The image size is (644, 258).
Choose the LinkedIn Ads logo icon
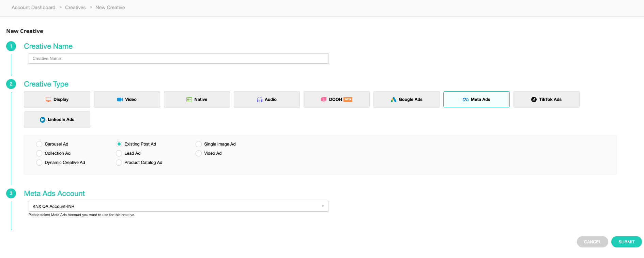click(43, 120)
